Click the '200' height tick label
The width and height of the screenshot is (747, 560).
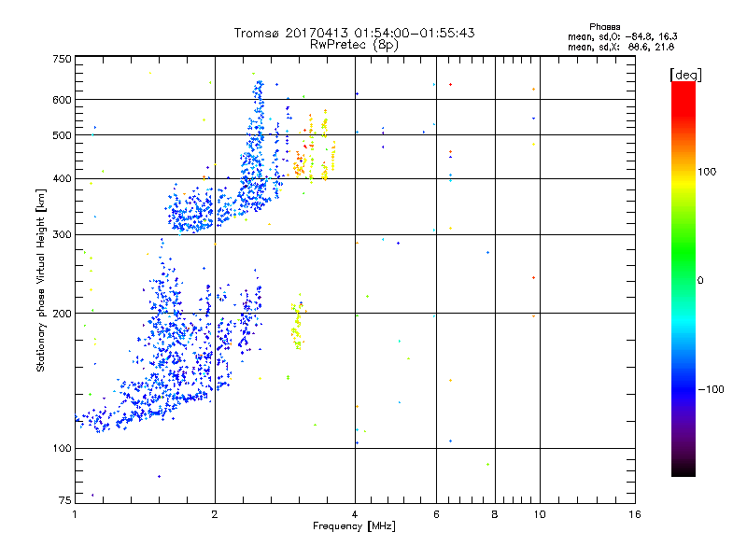click(62, 314)
